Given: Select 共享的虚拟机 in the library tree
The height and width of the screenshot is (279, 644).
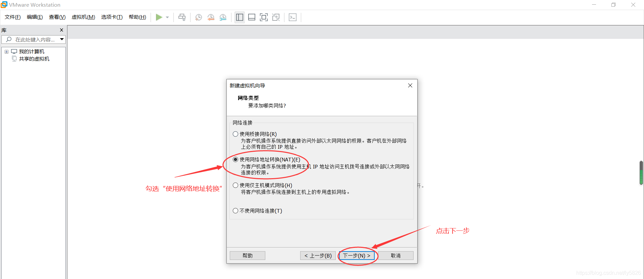Looking at the screenshot, I should coord(34,59).
